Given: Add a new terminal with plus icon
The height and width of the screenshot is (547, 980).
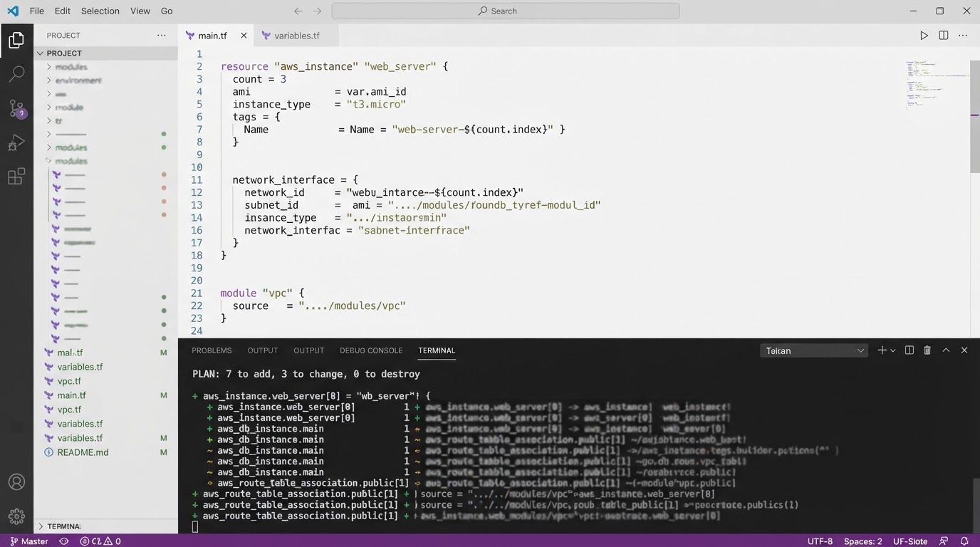Looking at the screenshot, I should pos(882,350).
